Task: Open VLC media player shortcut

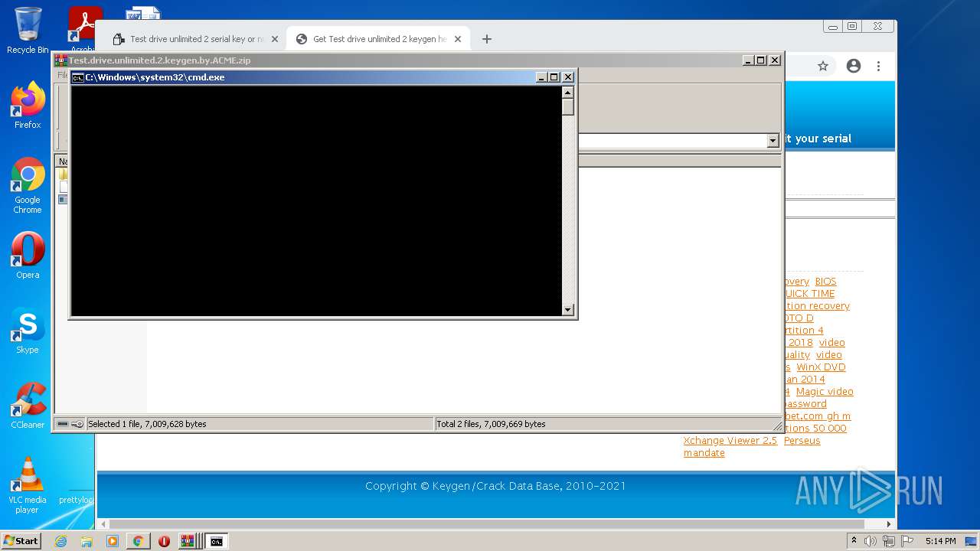Action: pos(28,485)
